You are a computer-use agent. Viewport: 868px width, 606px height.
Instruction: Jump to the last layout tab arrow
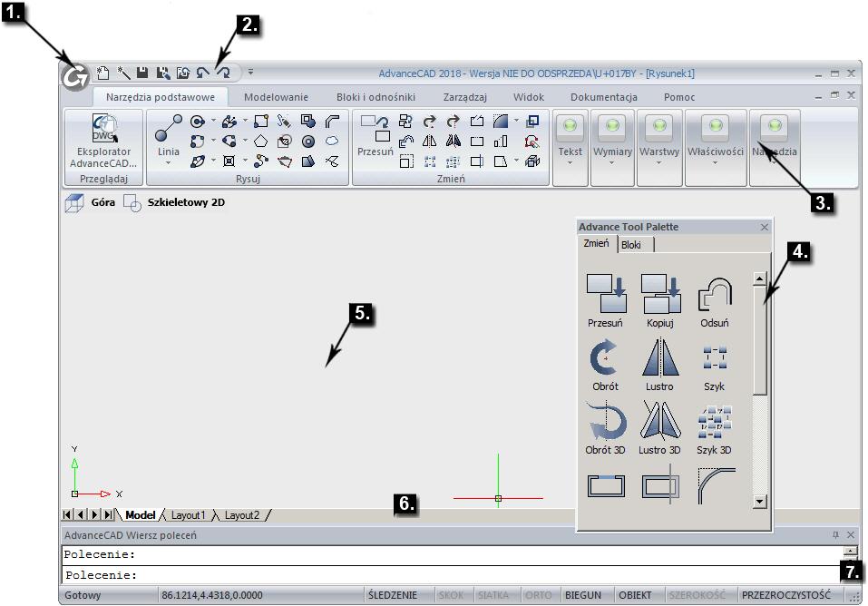[109, 514]
